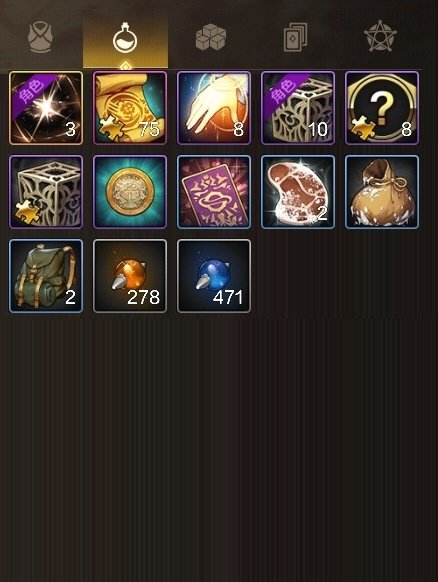Select the potion consumables tab
438x582 pixels.
125,37
